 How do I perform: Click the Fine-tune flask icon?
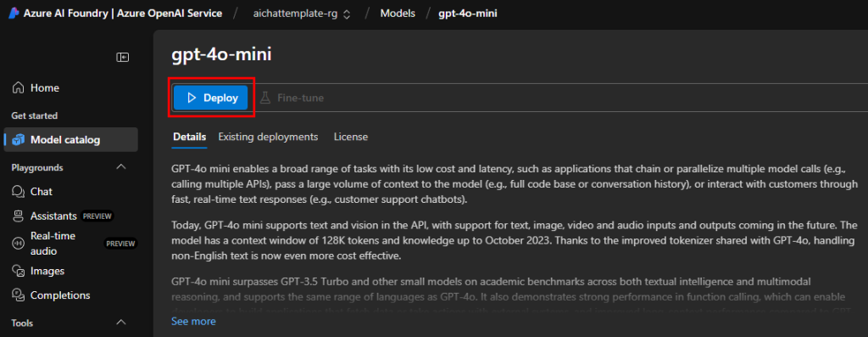tap(265, 98)
